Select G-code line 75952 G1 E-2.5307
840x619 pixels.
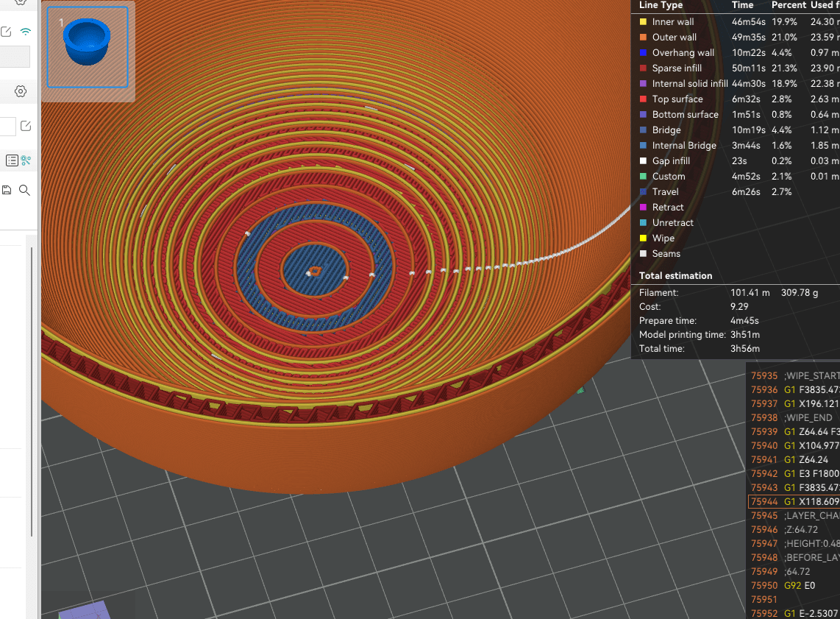click(794, 613)
